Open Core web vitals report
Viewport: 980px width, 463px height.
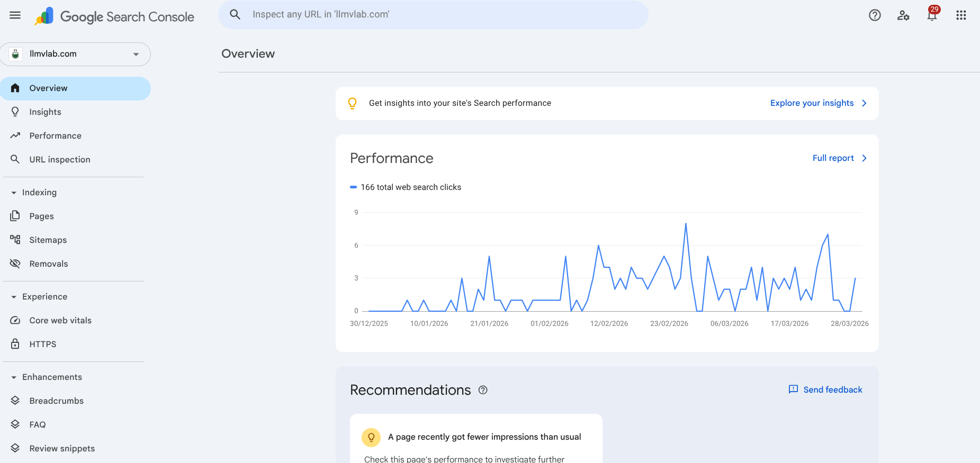[60, 321]
